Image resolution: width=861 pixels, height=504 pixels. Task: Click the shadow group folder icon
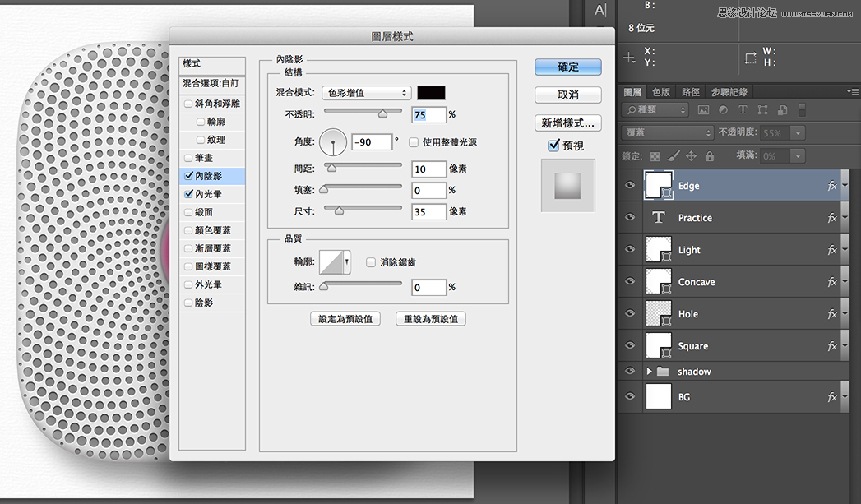[663, 372]
